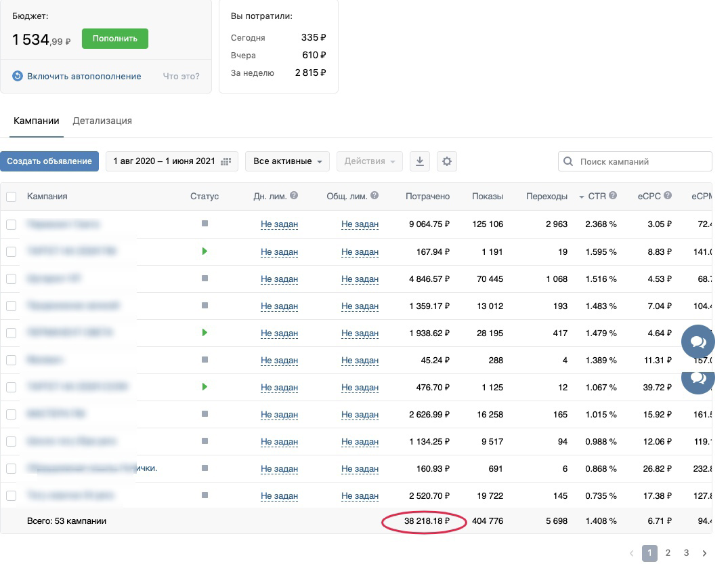Open the floating chat bubble icon
The width and height of the screenshot is (728, 572).
[698, 342]
